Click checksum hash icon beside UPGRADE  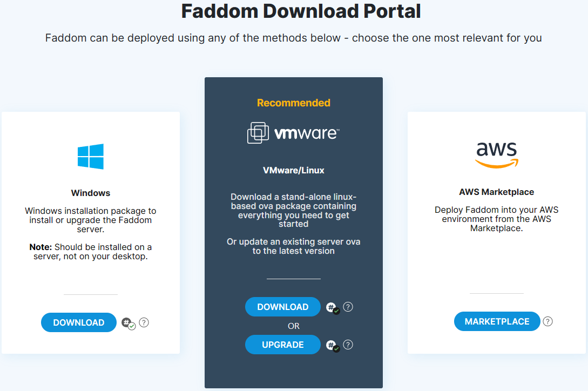tap(333, 346)
